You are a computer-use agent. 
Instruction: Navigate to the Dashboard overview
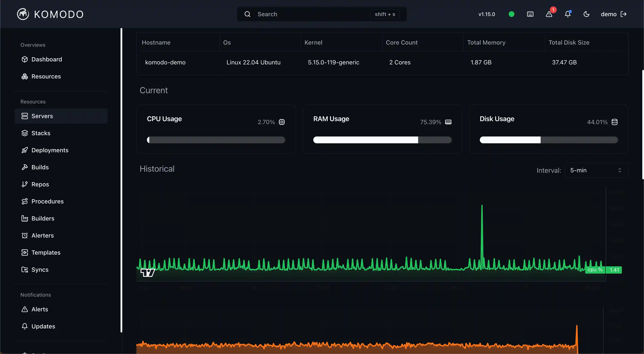pos(46,59)
